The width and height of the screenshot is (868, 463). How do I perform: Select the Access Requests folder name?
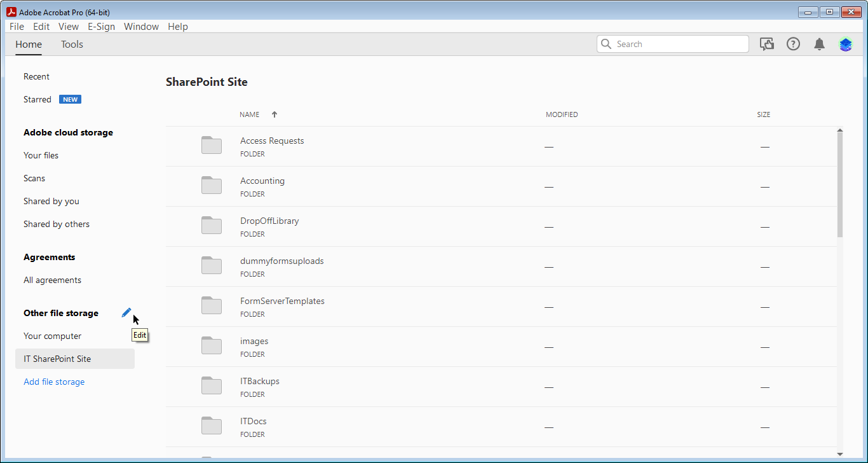(x=272, y=141)
